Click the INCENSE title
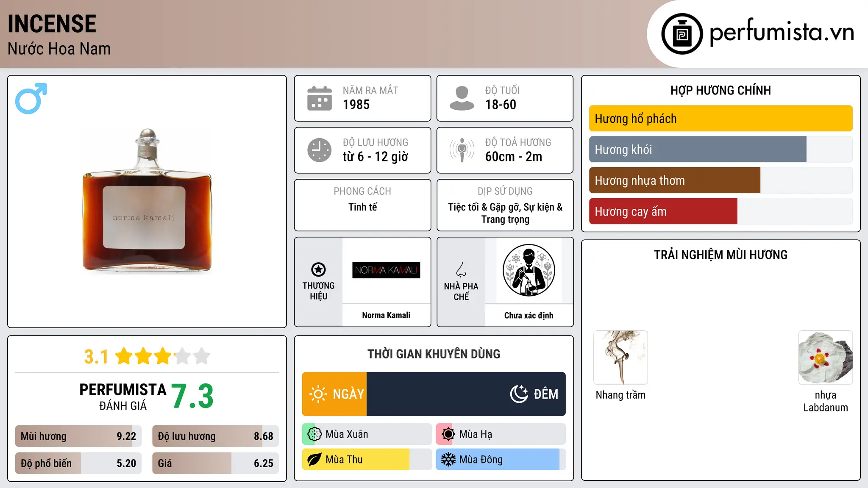The width and height of the screenshot is (868, 488). coord(52,24)
